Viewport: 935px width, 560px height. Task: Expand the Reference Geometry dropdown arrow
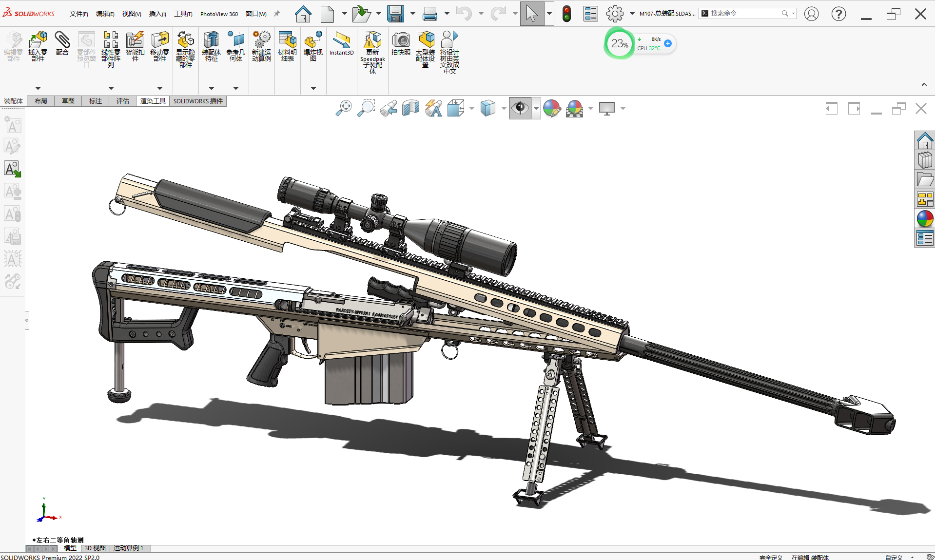[236, 88]
